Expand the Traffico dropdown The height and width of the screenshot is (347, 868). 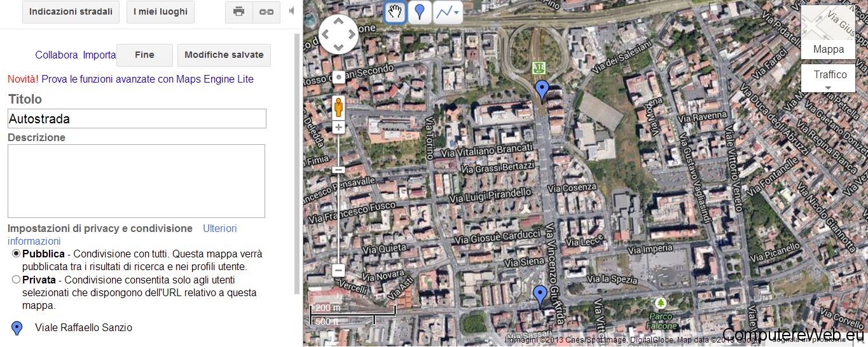[x=828, y=78]
